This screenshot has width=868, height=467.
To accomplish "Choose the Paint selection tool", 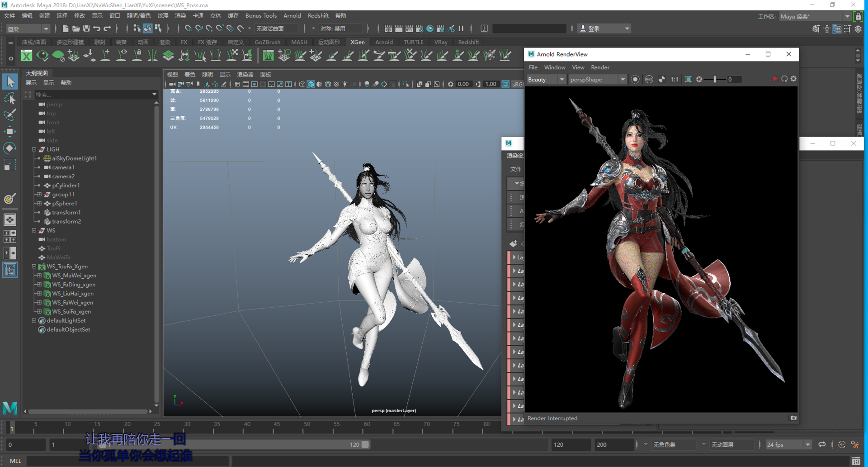I will pos(10,114).
